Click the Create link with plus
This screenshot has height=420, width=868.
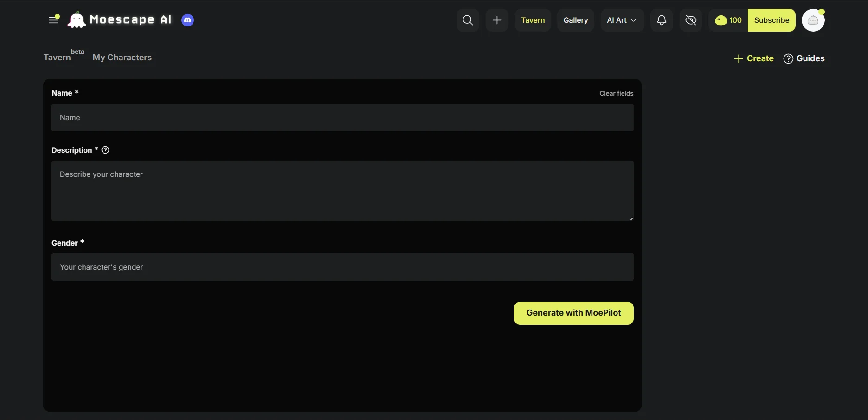(x=754, y=58)
